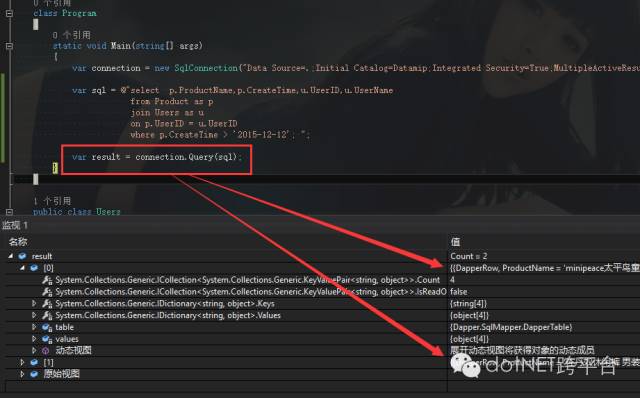Click the connection.Query(sql) call

click(x=186, y=157)
